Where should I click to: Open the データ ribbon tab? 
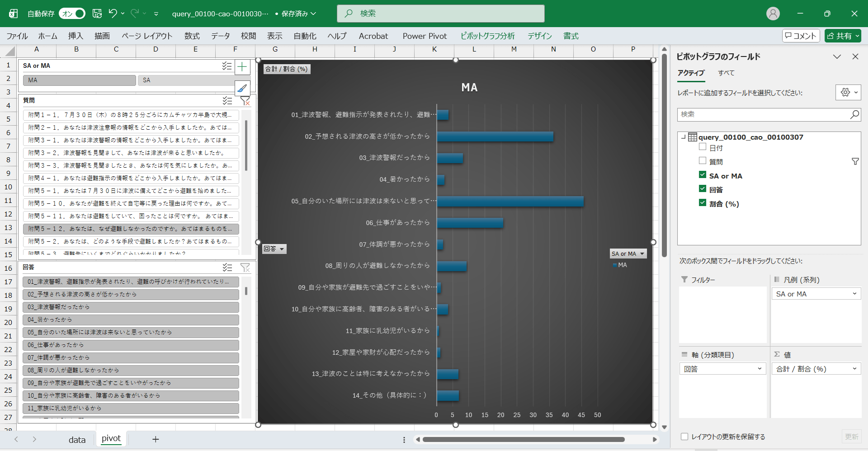click(x=220, y=36)
